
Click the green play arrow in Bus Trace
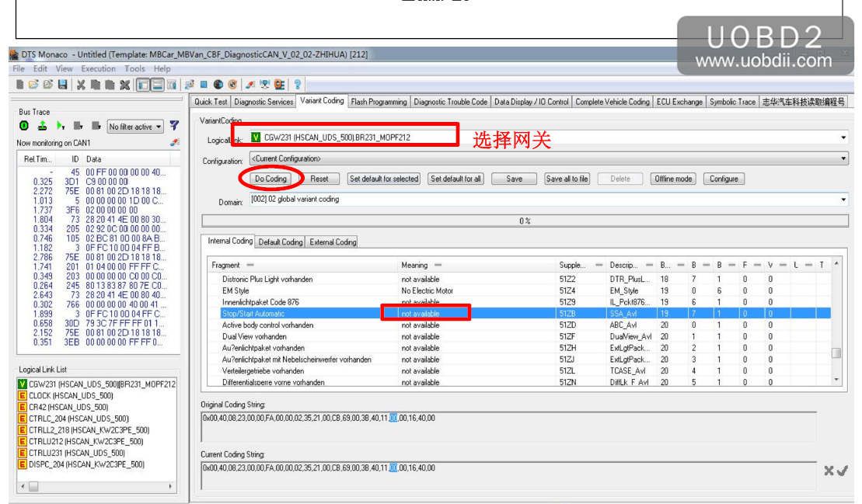pyautogui.click(x=61, y=126)
